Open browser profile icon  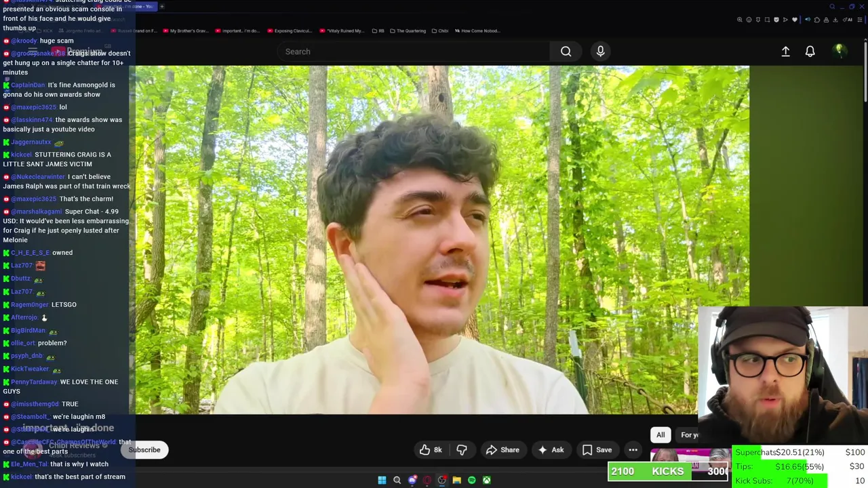(826, 20)
